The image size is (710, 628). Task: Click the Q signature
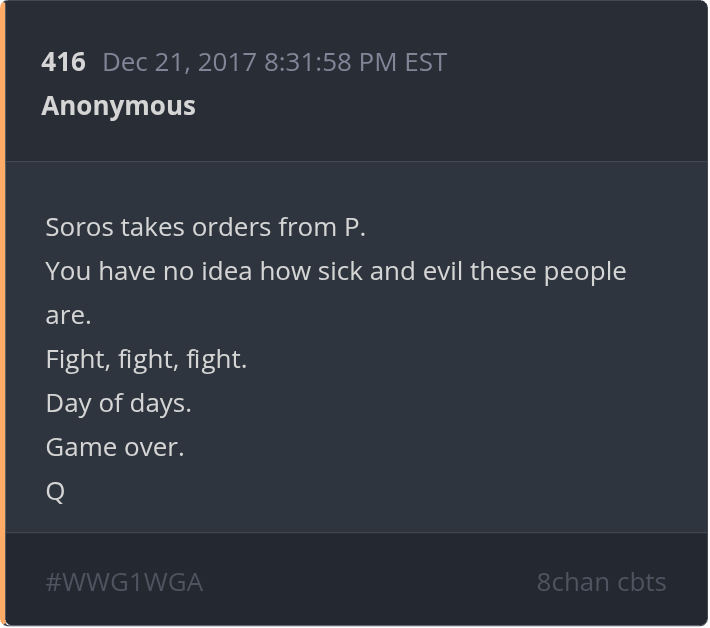pyautogui.click(x=55, y=492)
